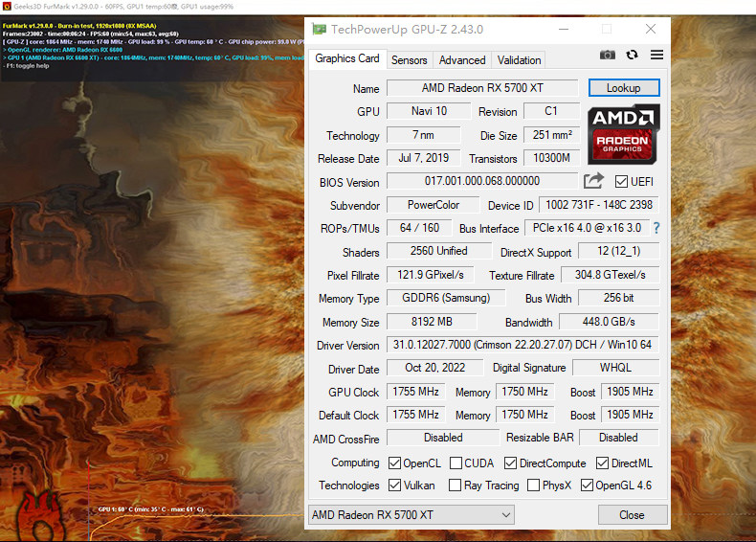Click the Name field AMD Radeon RX 5700 XT

pyautogui.click(x=482, y=88)
